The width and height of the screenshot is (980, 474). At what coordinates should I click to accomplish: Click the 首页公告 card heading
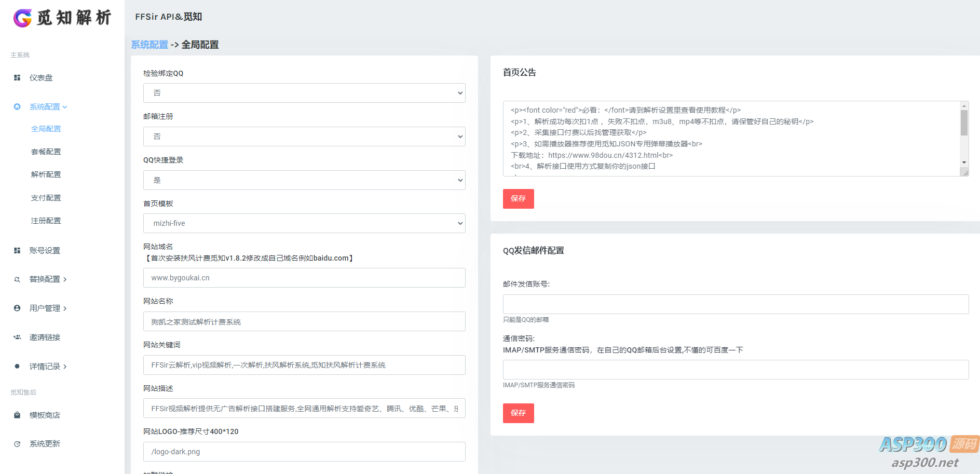click(520, 73)
